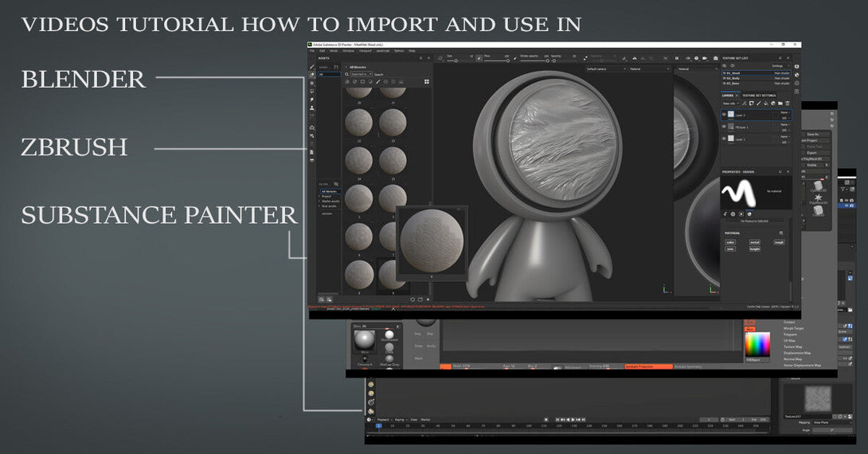
Task: Switch Assets panel to grid view icon
Action: [x=427, y=81]
